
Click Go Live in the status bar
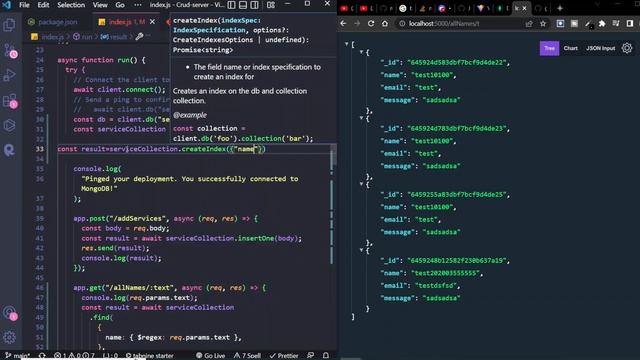pyautogui.click(x=211, y=356)
